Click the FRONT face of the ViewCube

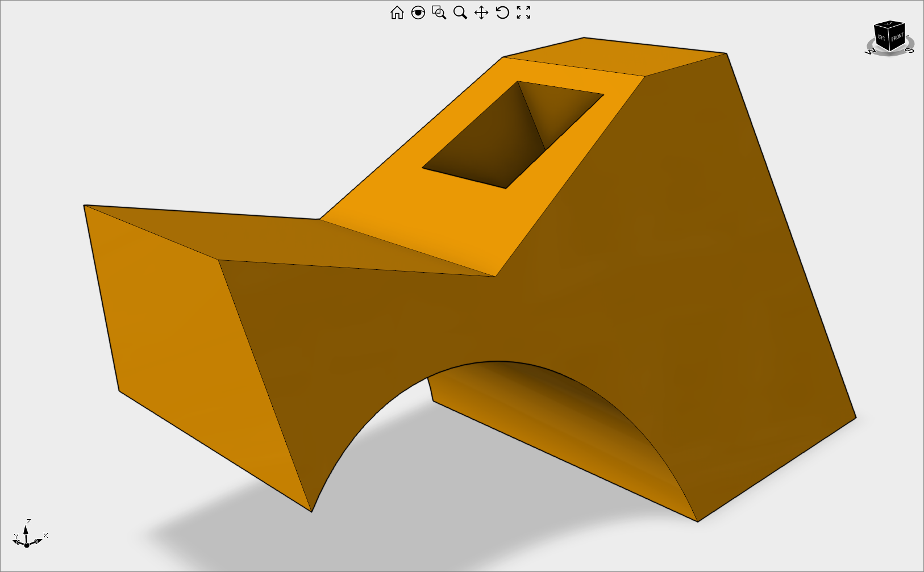click(897, 39)
